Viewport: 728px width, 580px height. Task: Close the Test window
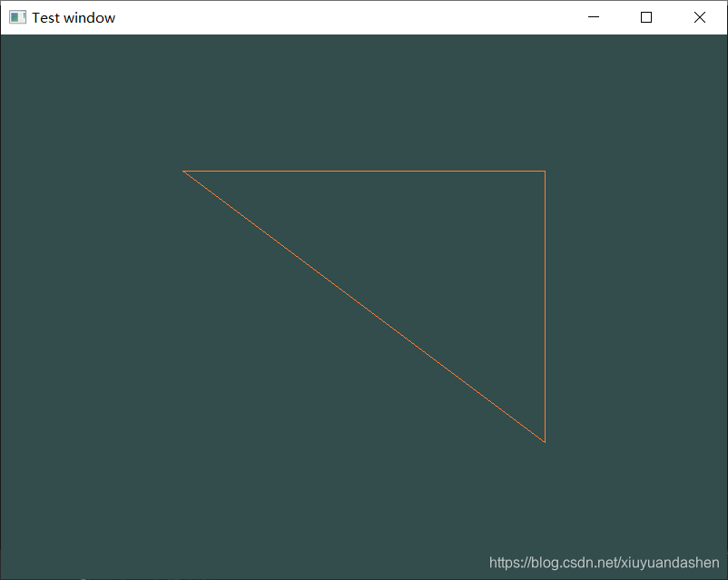[700, 17]
